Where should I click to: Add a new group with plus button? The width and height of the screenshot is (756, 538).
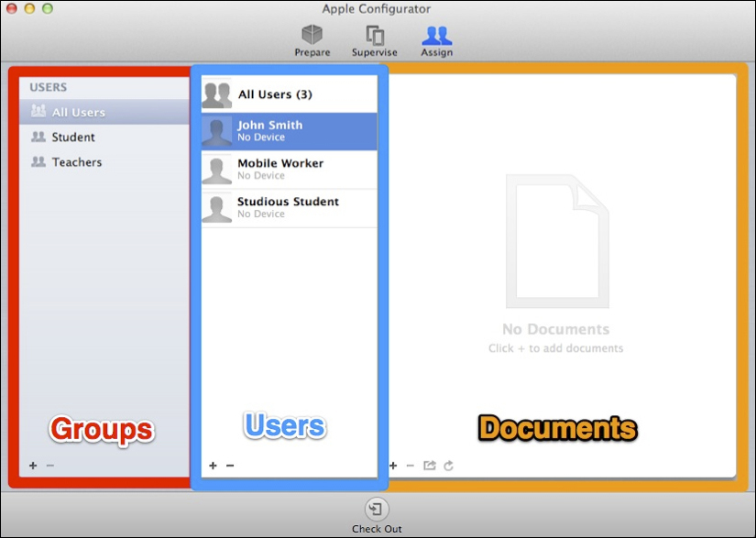(x=33, y=466)
